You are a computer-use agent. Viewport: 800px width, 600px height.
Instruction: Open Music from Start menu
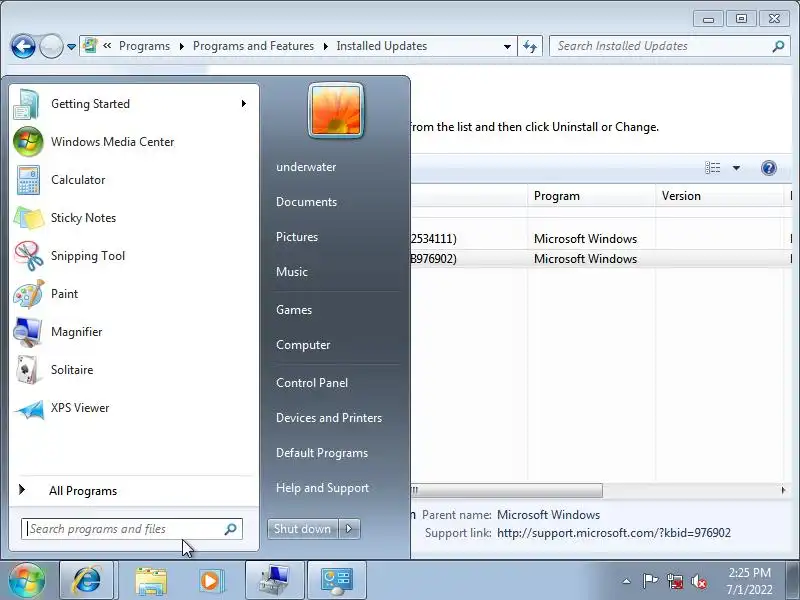[292, 272]
